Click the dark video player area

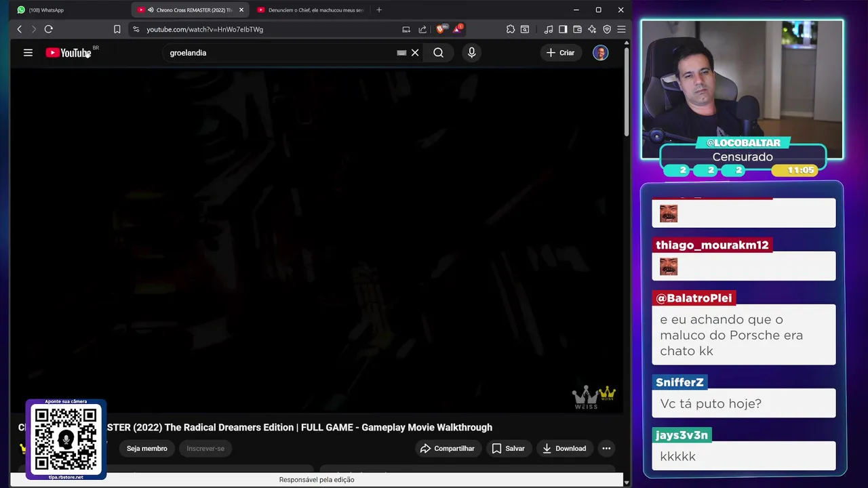(317, 239)
